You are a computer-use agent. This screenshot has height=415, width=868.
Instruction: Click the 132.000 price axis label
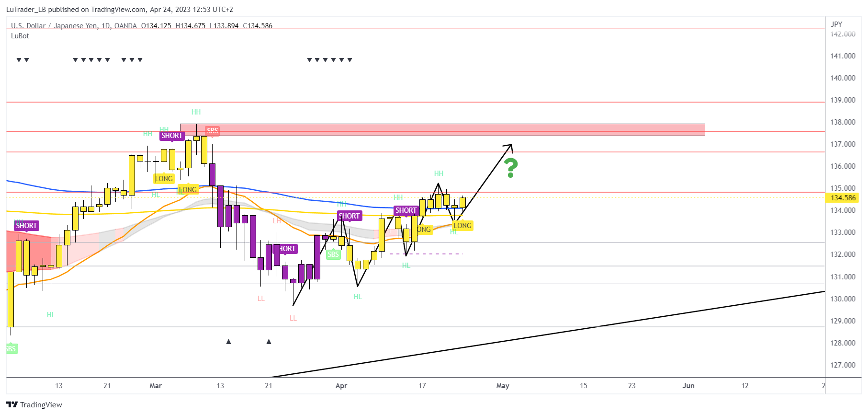tap(843, 254)
